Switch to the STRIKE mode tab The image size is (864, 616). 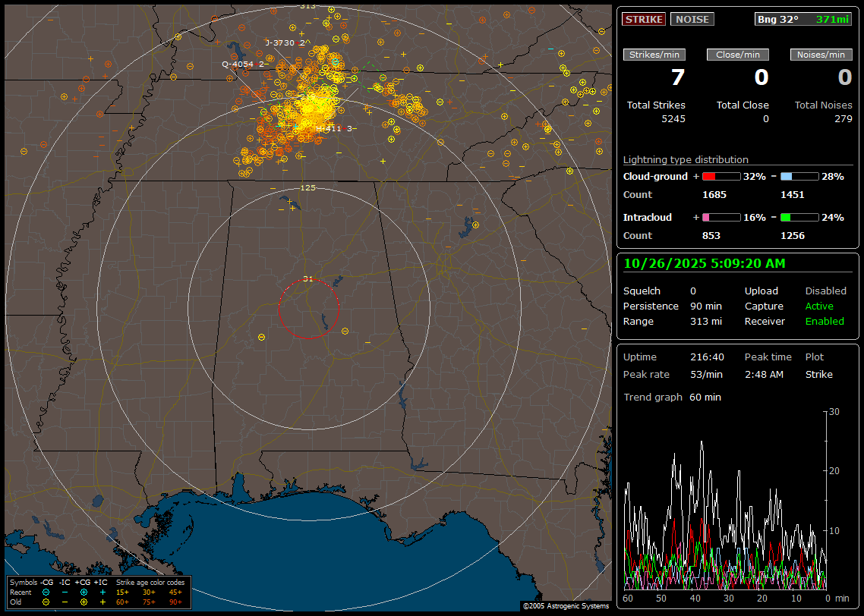644,19
